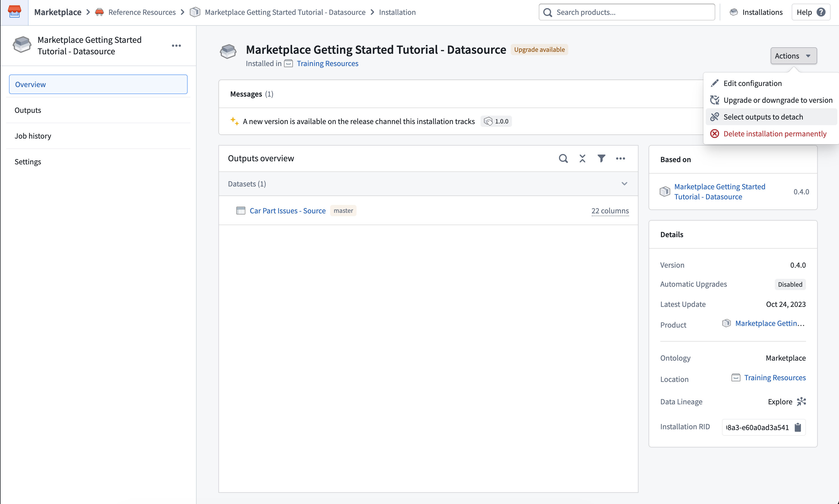Viewport: 839px width, 504px height.
Task: Click the dataset table icon beside Car Part Issues
Action: (x=241, y=211)
